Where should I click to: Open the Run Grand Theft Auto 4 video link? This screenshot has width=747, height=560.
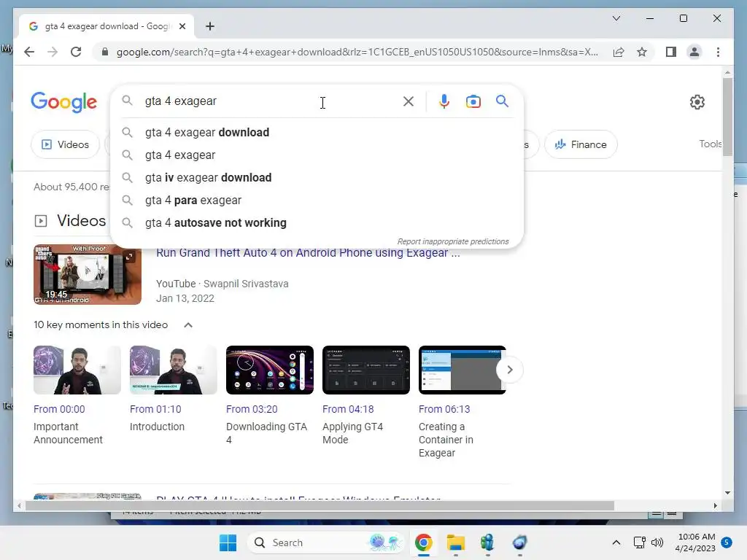308,253
